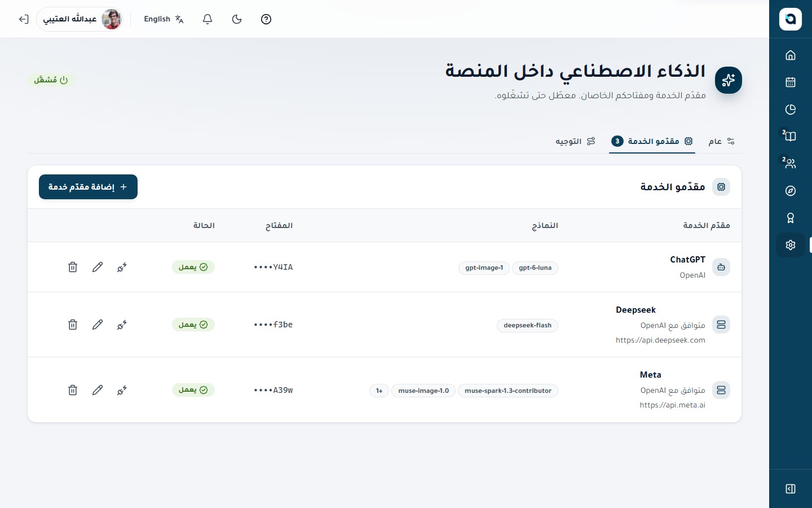This screenshot has height=508, width=812.
Task: Test connection plug icon for Meta row
Action: 122,390
